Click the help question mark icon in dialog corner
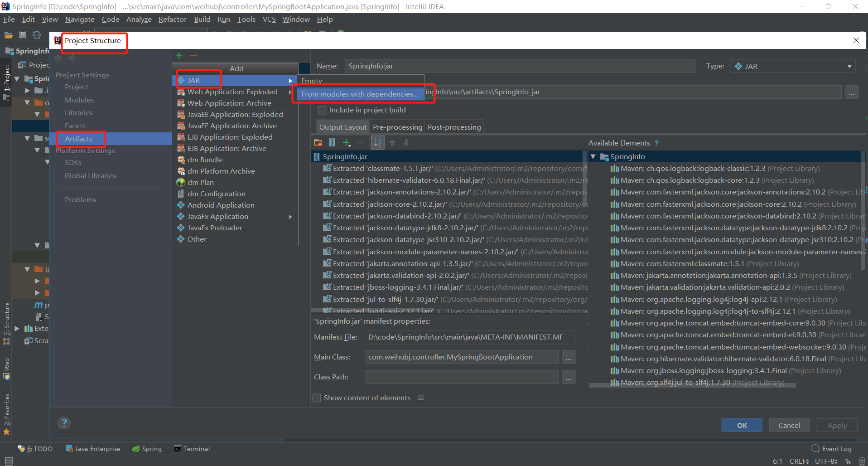The image size is (868, 466). [64, 423]
